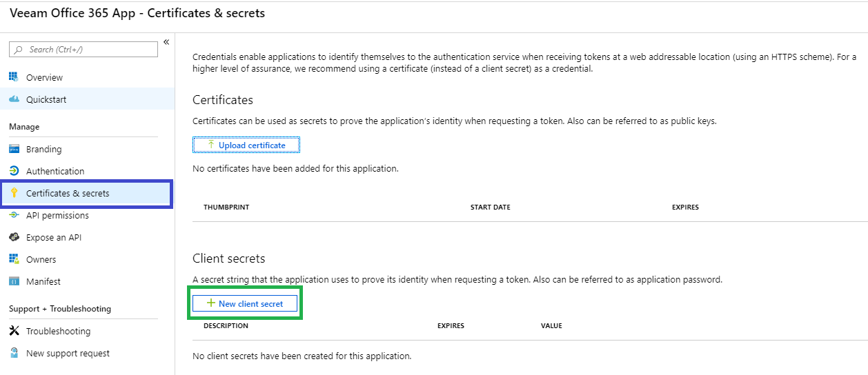868x375 pixels.
Task: Click the search magnifier icon
Action: click(x=19, y=50)
